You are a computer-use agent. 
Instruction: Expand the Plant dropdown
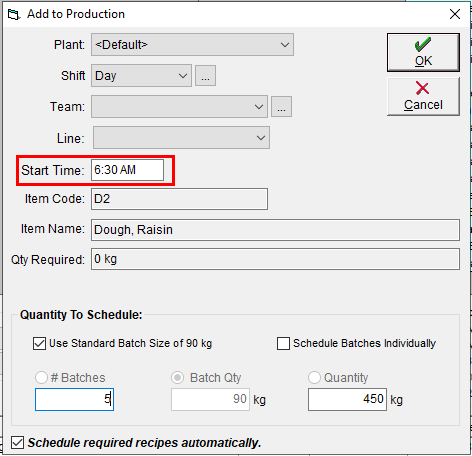(x=192, y=44)
